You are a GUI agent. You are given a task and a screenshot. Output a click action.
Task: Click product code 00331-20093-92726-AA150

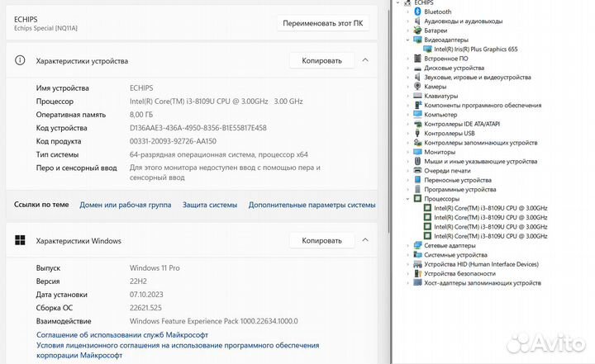click(173, 141)
